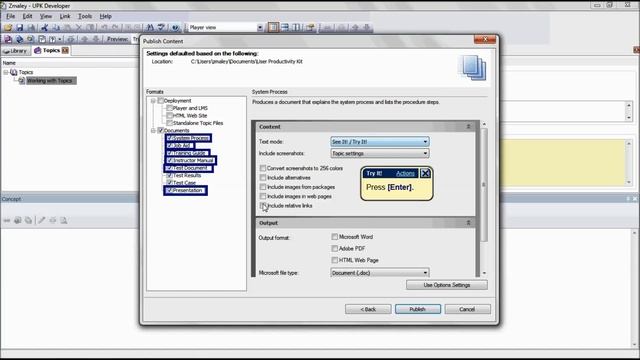
Task: Switch to the Library tab
Action: pyautogui.click(x=16, y=51)
